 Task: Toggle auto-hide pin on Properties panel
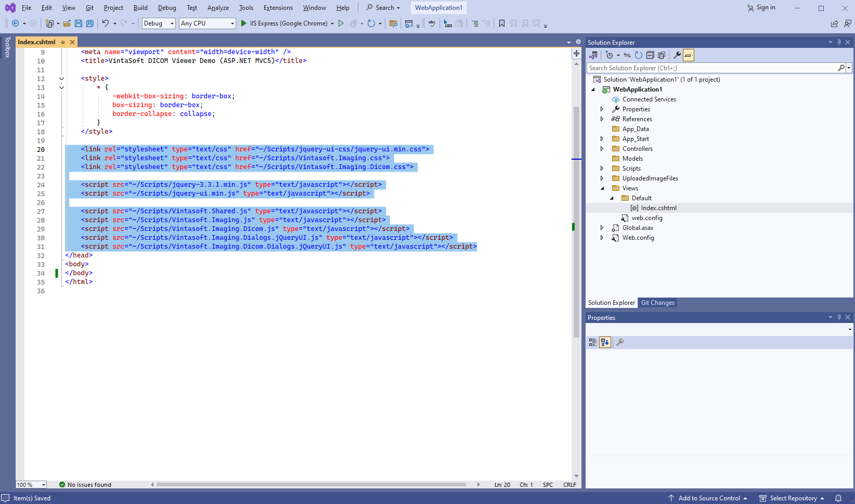(x=839, y=317)
